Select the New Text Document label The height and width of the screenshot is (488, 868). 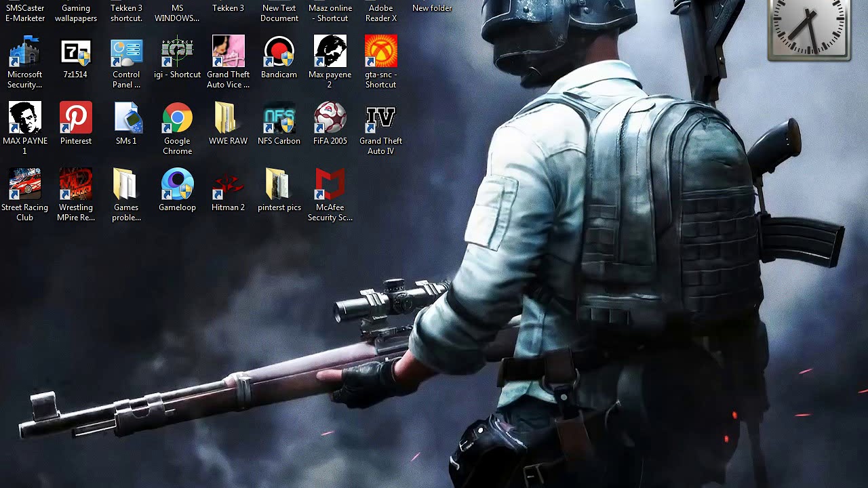[x=279, y=13]
